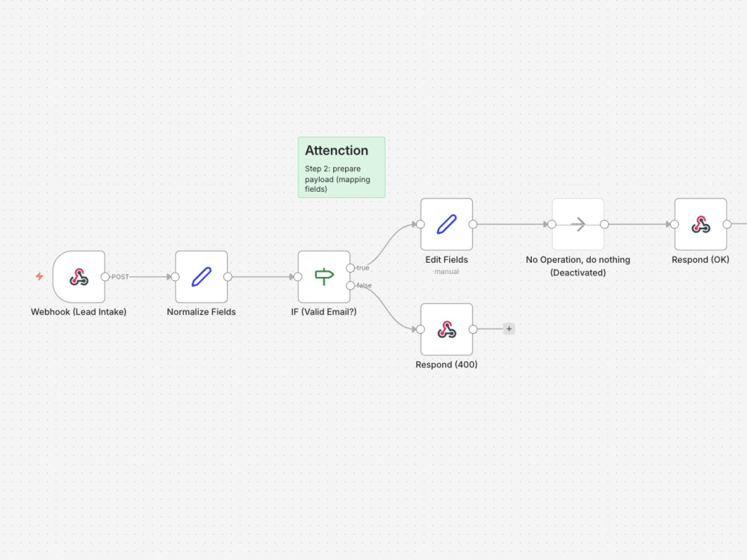
Task: Click the 'Respond (OK)' label
Action: coord(701,260)
